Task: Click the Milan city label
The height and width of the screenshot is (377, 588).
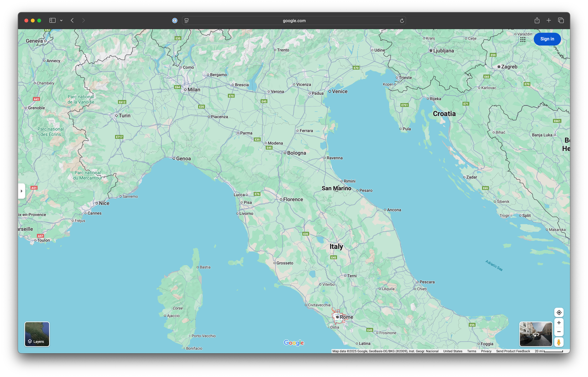Action: [194, 90]
